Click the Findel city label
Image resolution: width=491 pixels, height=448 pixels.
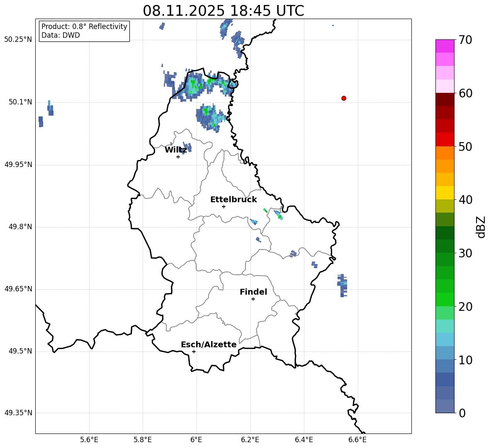pos(253,292)
